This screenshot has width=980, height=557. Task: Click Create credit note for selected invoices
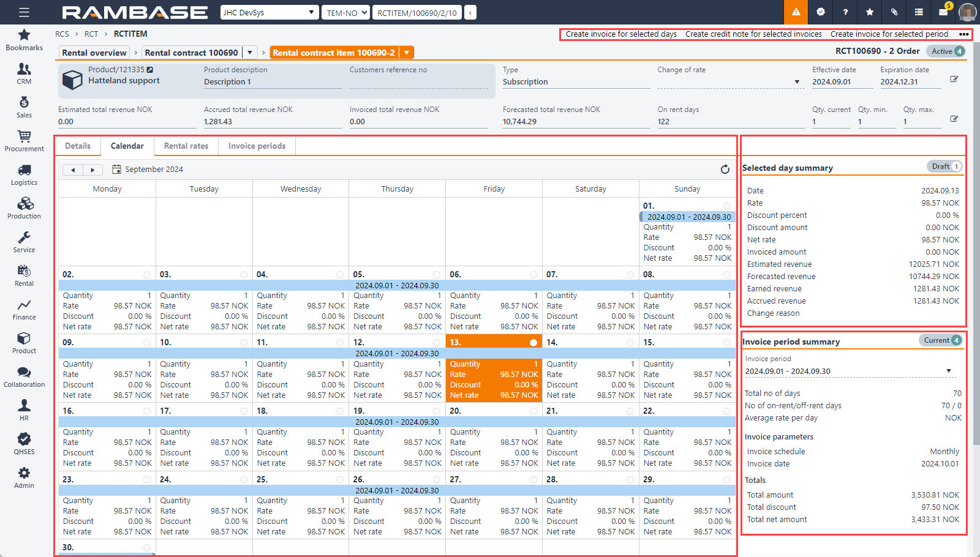pos(753,34)
